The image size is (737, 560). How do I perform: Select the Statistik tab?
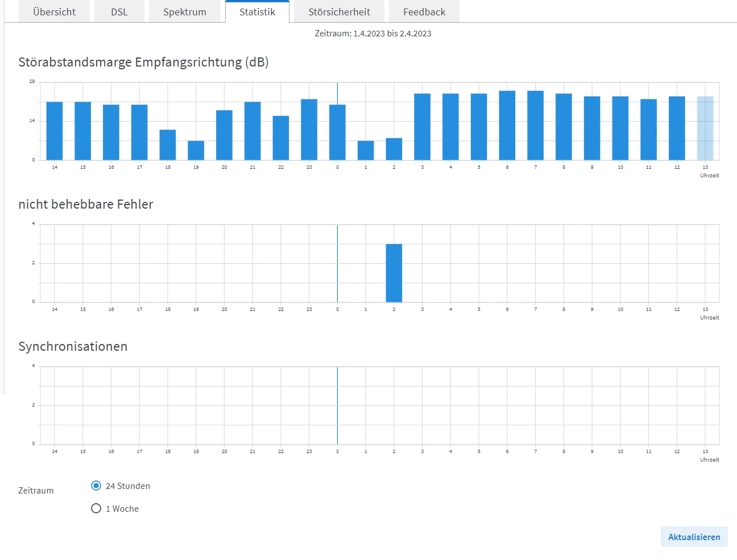257,12
